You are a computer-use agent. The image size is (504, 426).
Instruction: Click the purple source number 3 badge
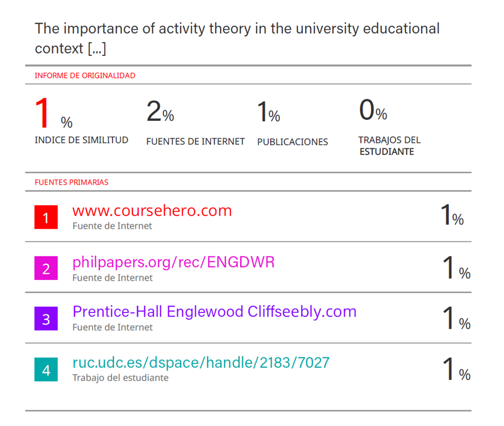46,319
